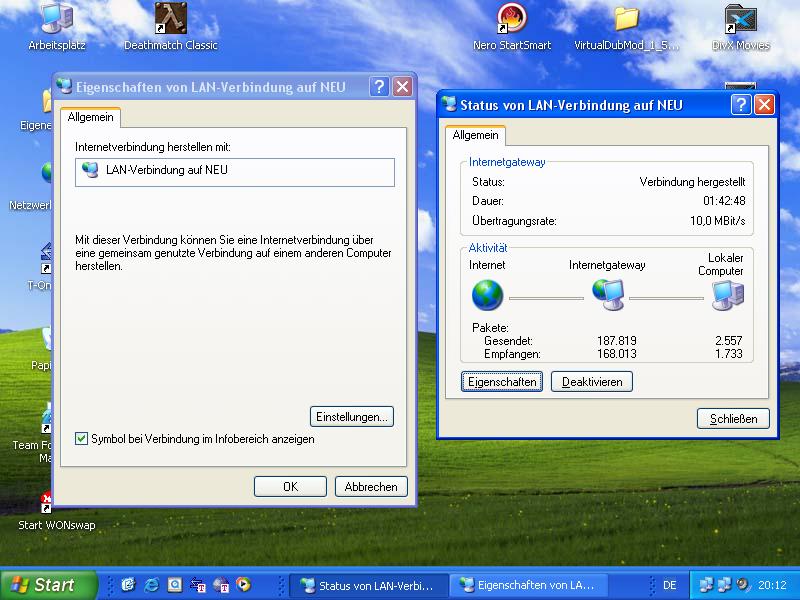
Task: Select the Deathmatch Classic desktop shortcut
Action: click(170, 19)
